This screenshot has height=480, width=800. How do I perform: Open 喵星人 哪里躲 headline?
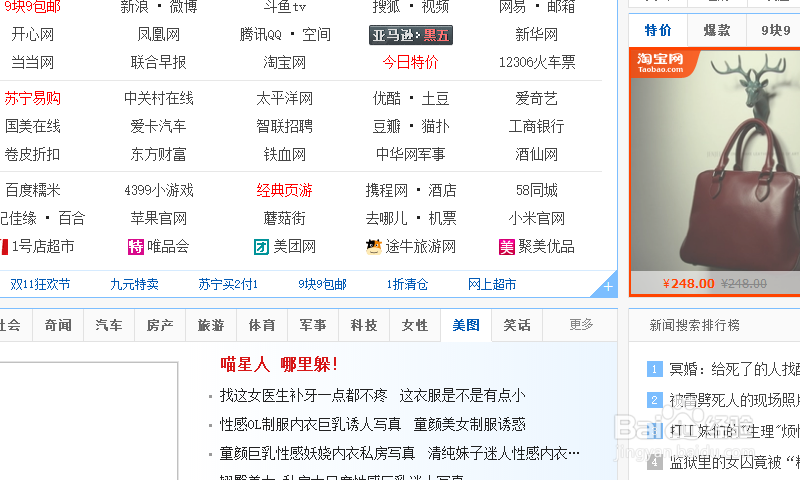(x=279, y=364)
